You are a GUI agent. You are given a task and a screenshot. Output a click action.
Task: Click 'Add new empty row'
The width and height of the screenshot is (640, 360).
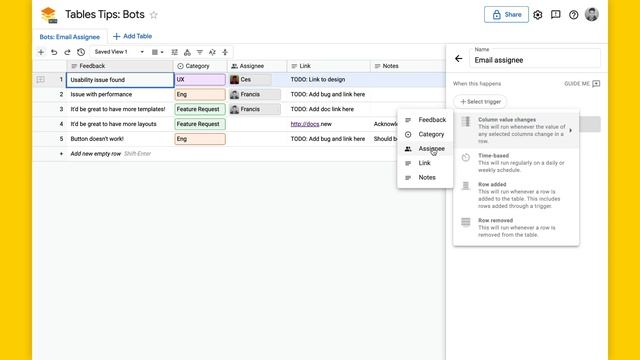[96, 154]
